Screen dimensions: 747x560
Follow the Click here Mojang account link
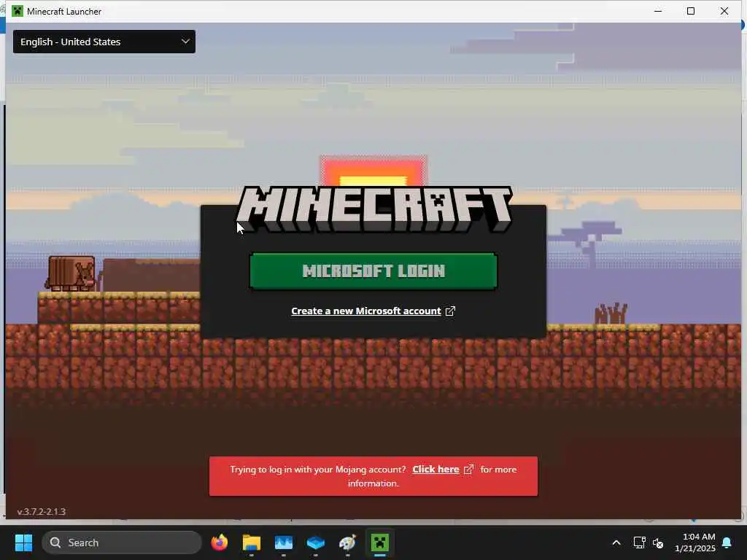point(436,469)
